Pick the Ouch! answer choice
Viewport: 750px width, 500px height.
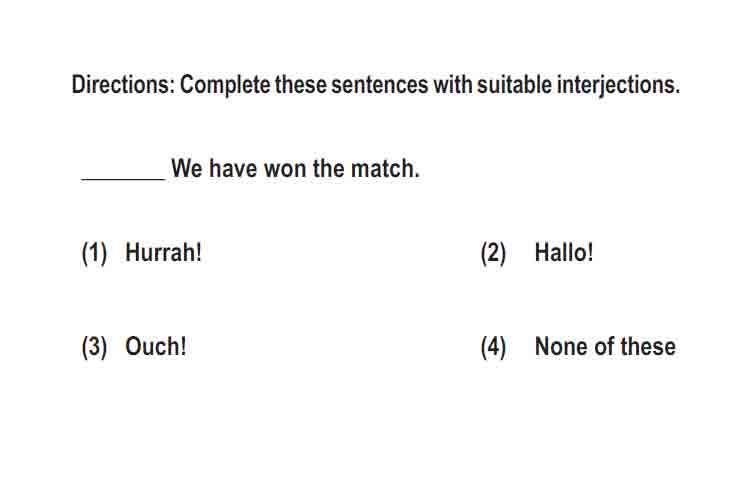click(155, 346)
